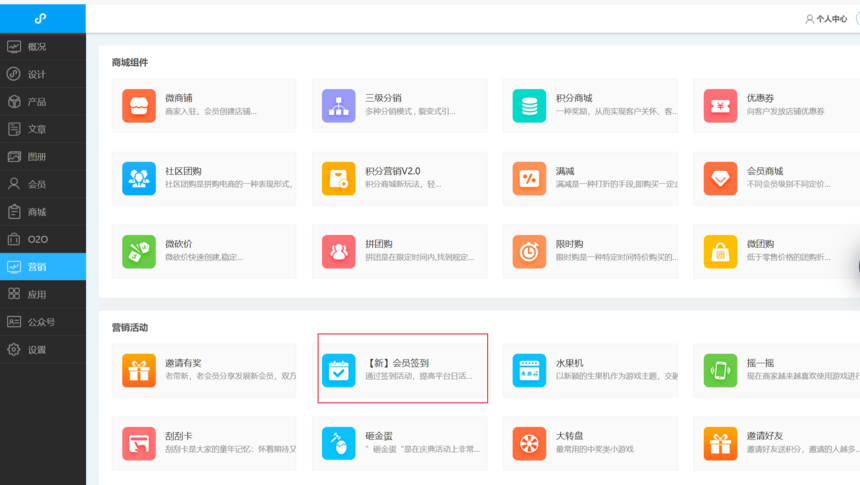The width and height of the screenshot is (860, 485).
Task: Open the 砸金蛋 hammer egg icon
Action: [338, 443]
